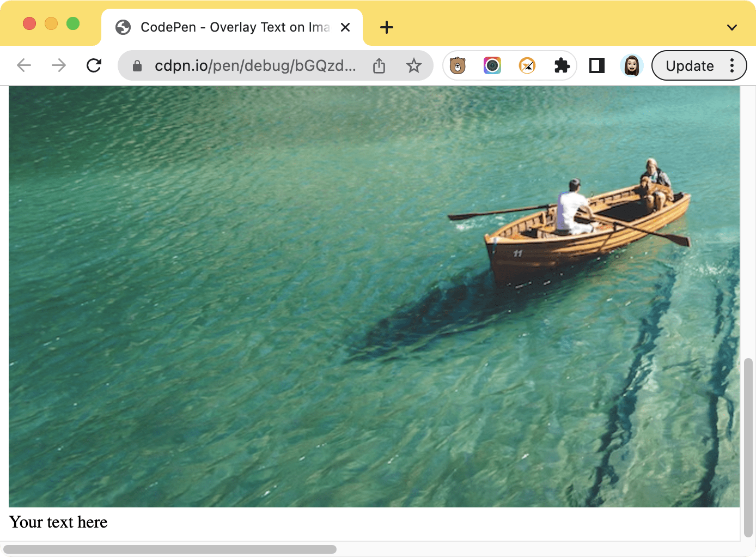Screen dimensions: 756x557
Task: Open the share icon in the address bar
Action: 379,65
